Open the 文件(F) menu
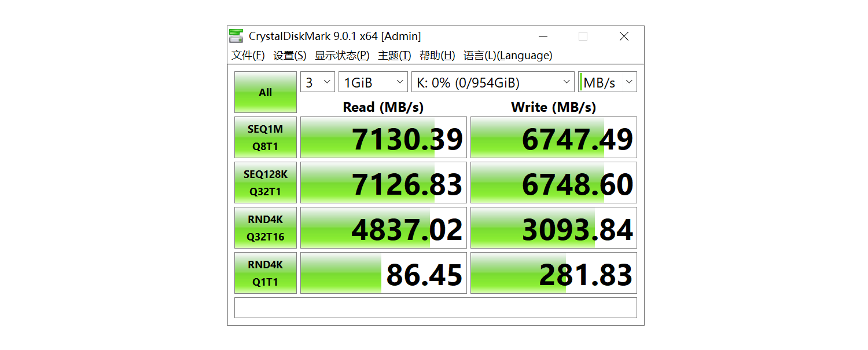 pos(248,56)
